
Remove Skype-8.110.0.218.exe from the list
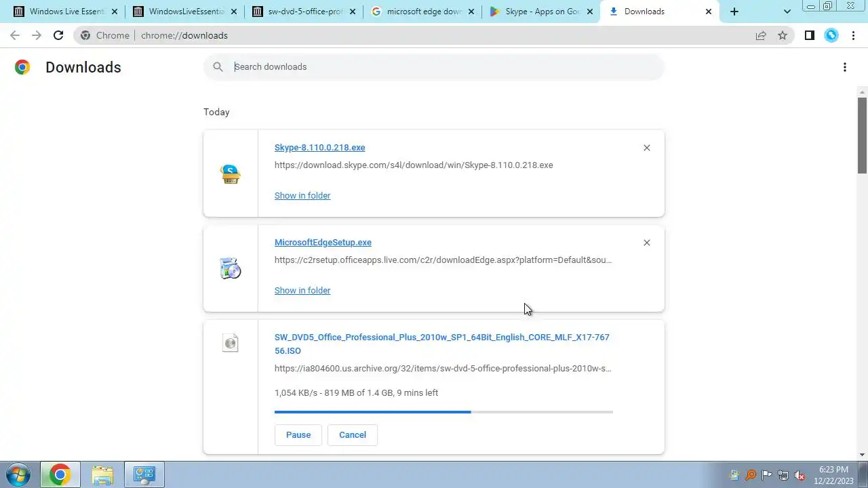tap(647, 148)
